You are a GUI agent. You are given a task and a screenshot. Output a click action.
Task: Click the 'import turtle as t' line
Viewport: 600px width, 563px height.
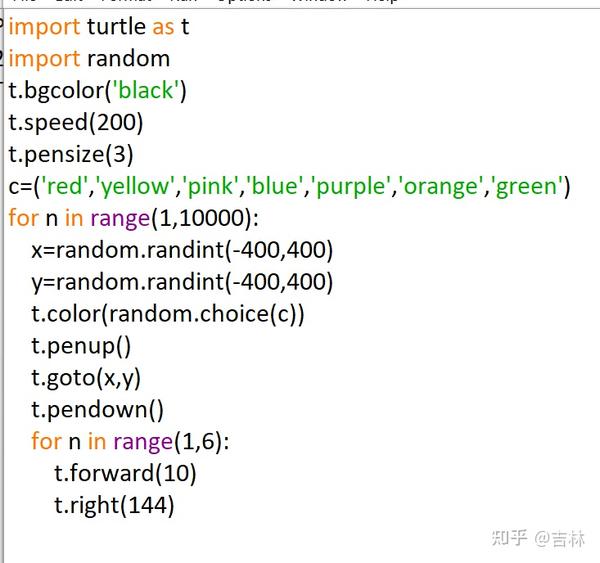pyautogui.click(x=99, y=27)
